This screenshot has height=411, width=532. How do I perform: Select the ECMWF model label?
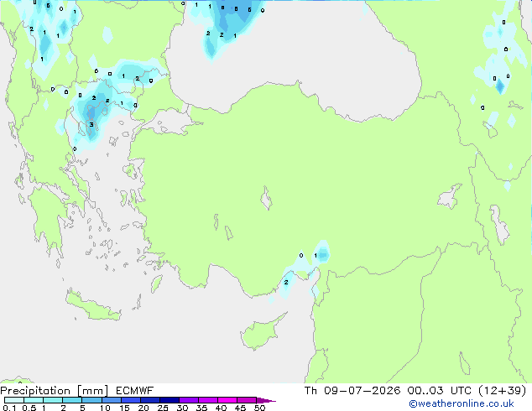click(x=135, y=391)
